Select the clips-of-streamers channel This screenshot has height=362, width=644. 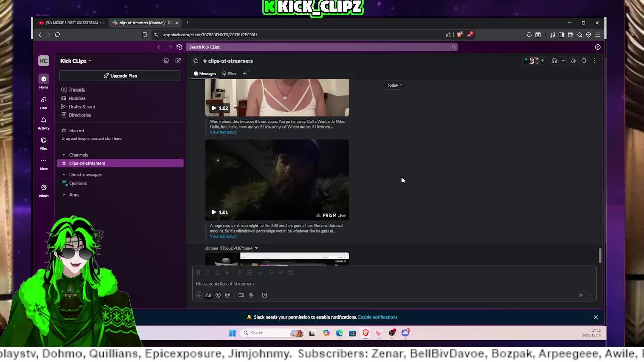pos(120,163)
